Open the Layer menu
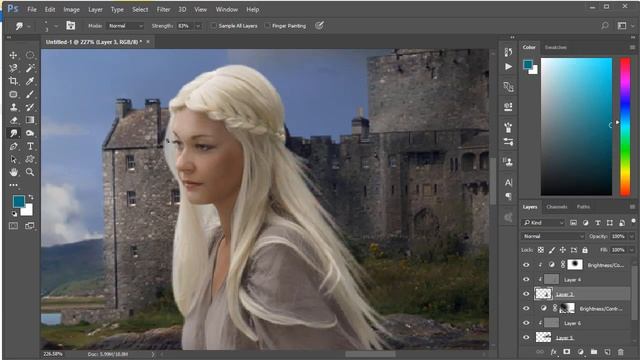640x360 pixels. click(96, 9)
